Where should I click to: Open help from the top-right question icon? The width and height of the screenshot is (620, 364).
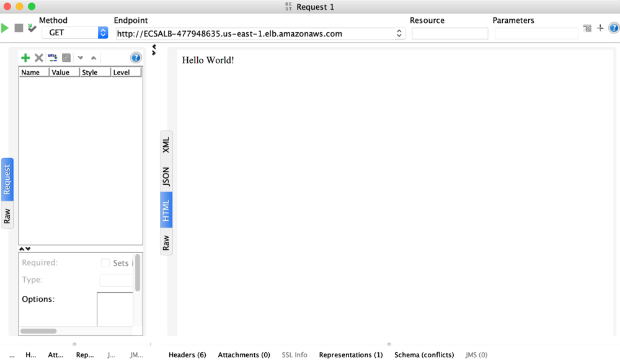[x=614, y=27]
